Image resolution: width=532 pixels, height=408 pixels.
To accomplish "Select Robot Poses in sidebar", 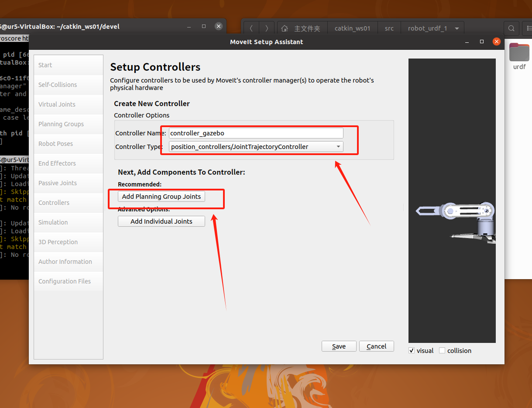I will pos(69,144).
